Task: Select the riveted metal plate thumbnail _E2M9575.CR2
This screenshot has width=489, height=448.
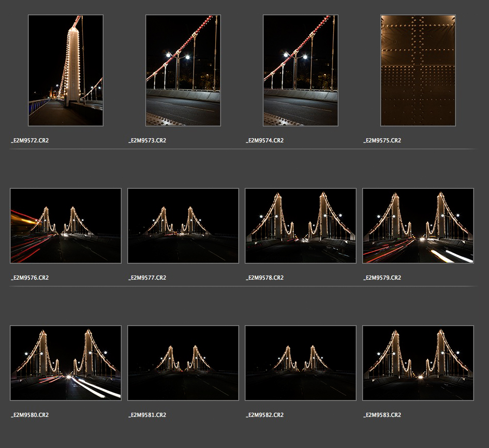Action: coord(418,70)
